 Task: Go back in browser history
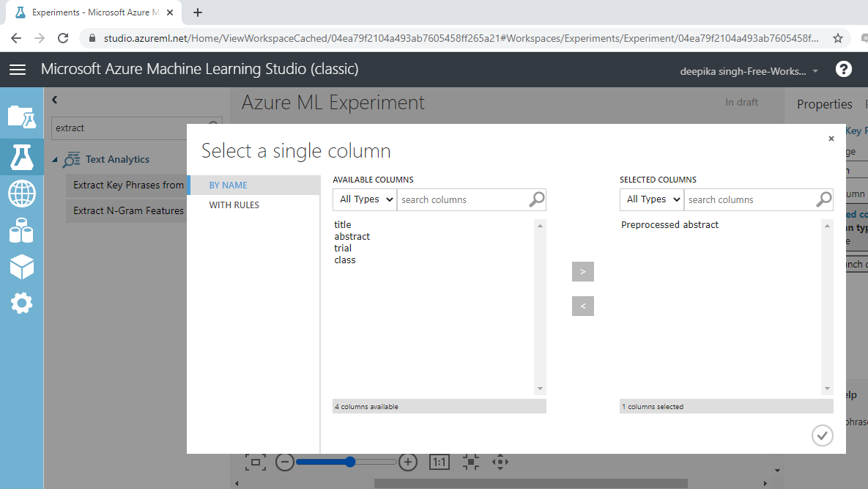pos(16,38)
